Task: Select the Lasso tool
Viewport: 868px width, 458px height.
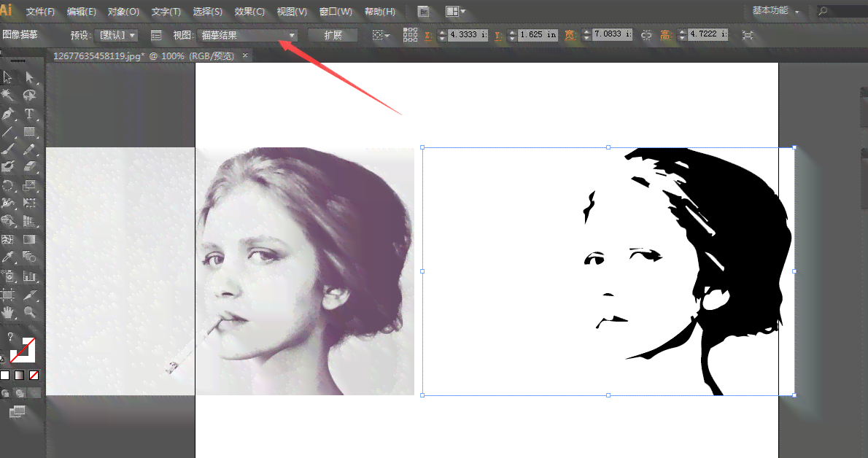Action: click(29, 96)
